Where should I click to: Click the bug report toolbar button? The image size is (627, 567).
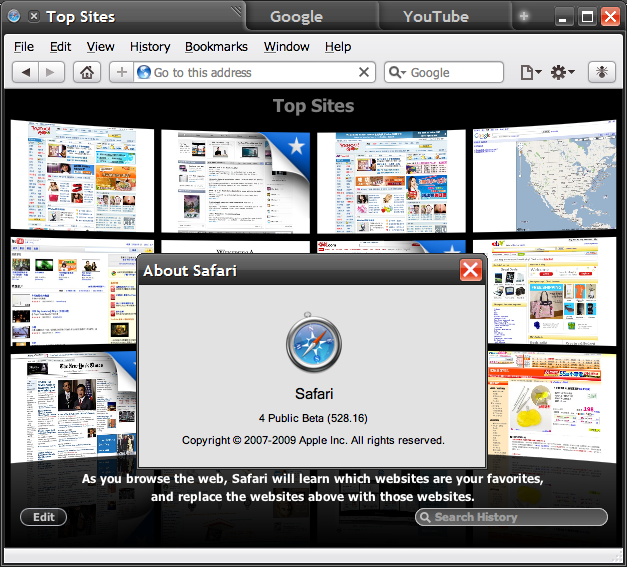tap(601, 72)
